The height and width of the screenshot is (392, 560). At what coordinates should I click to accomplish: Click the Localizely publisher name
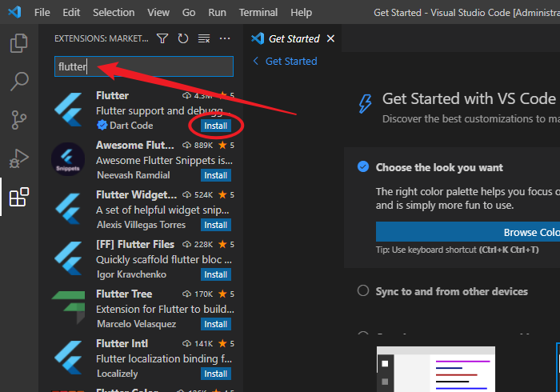pos(117,374)
